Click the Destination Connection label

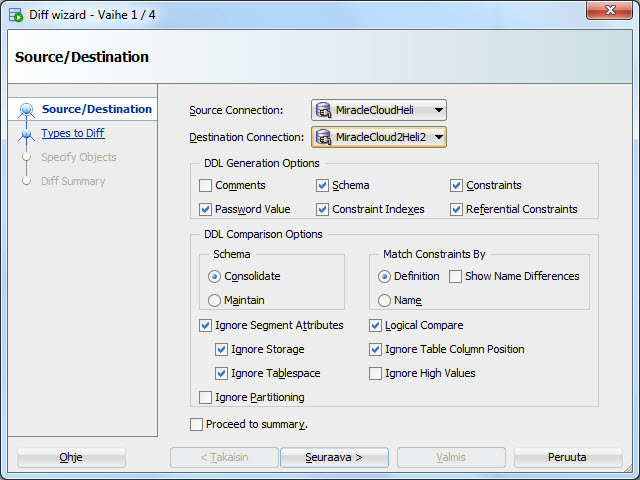pyautogui.click(x=247, y=137)
